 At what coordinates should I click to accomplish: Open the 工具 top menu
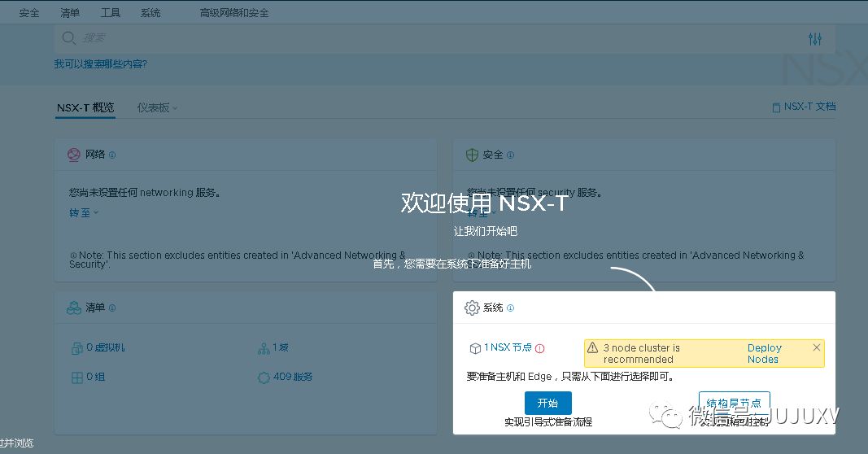click(110, 13)
